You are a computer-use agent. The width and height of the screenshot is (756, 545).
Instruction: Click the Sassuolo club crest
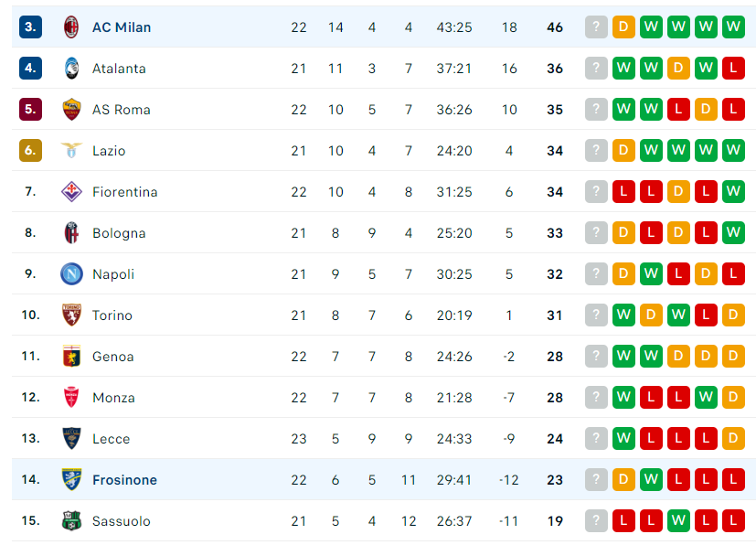coord(71,521)
